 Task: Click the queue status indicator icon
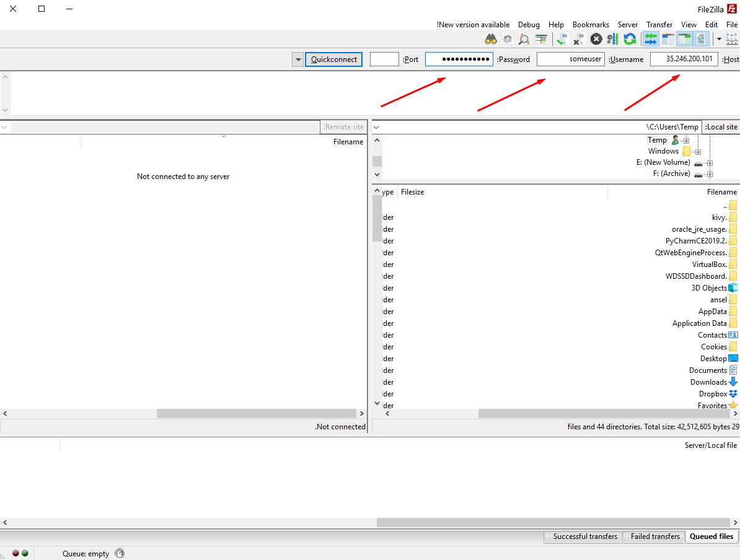tap(120, 553)
